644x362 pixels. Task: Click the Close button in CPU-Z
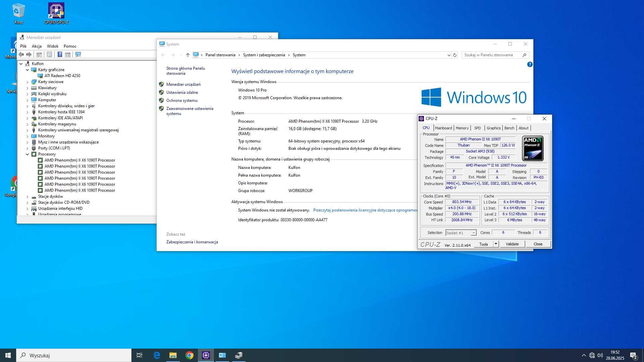click(538, 244)
